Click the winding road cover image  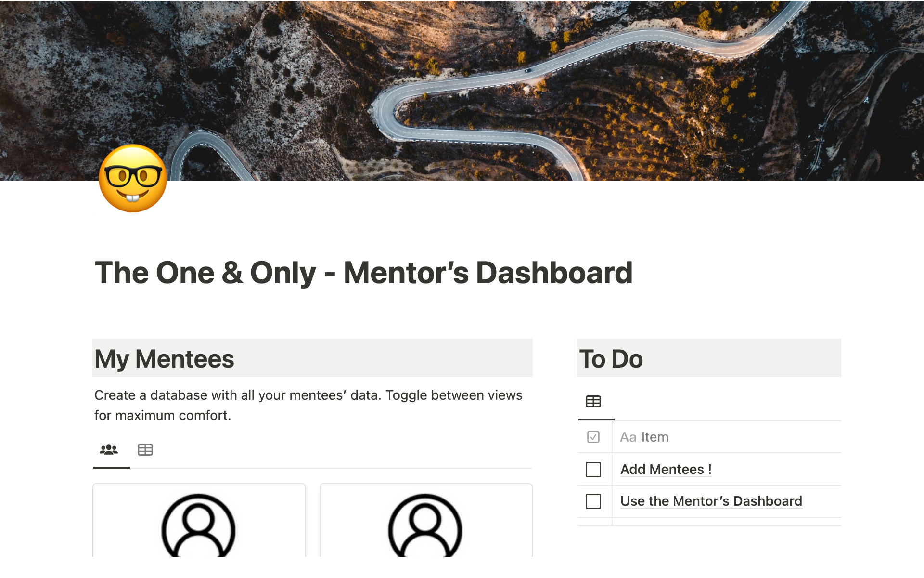(481, 87)
